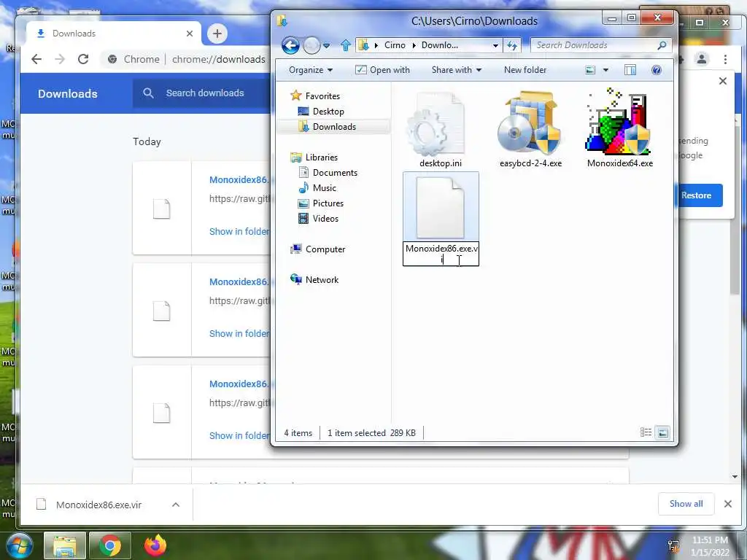Click Show all downloads button
The image size is (747, 560).
click(x=686, y=504)
